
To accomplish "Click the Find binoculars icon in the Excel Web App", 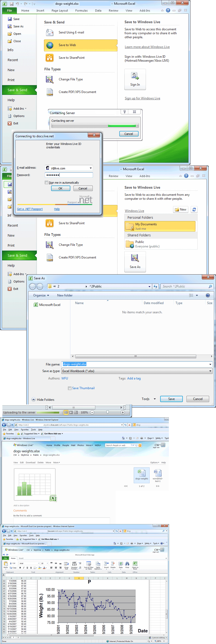I will click(x=127, y=564).
